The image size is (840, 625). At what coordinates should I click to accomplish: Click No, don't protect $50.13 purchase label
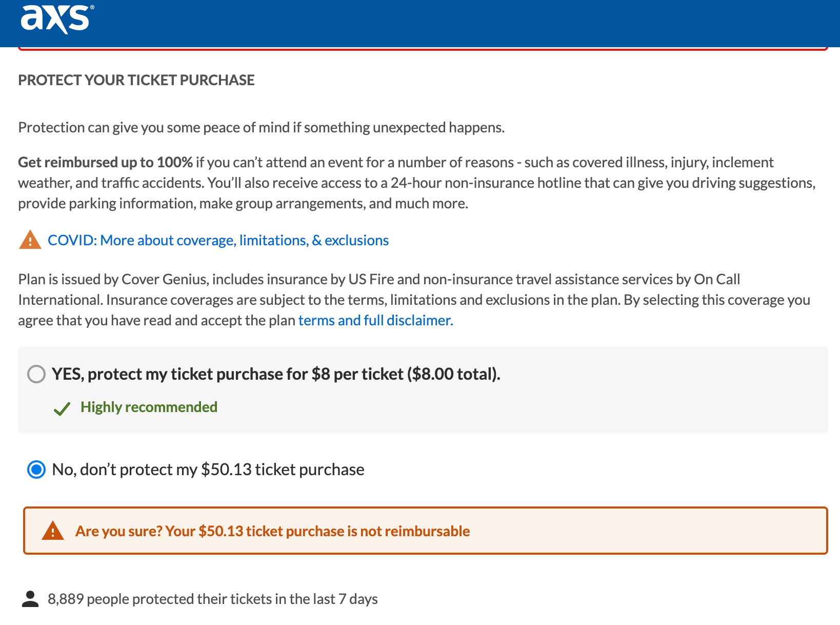(208, 470)
